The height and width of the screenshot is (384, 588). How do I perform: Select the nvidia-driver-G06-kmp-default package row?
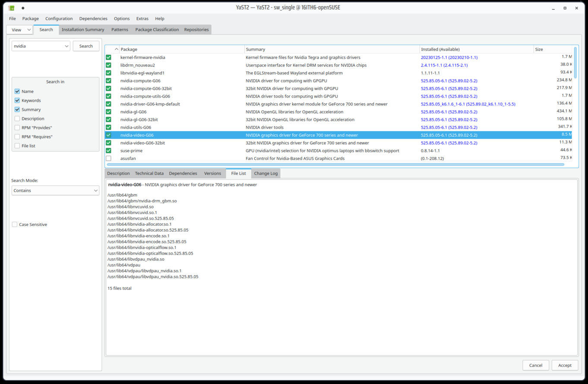click(338, 104)
